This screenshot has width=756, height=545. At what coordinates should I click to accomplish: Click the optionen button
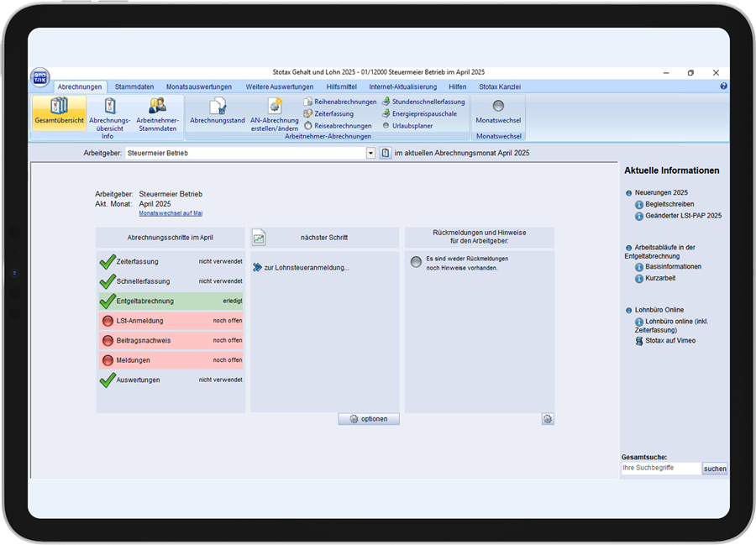(x=369, y=419)
